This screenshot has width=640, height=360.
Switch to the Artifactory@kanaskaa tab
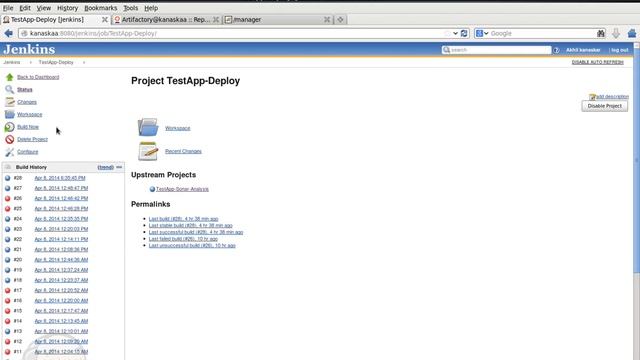pos(166,20)
